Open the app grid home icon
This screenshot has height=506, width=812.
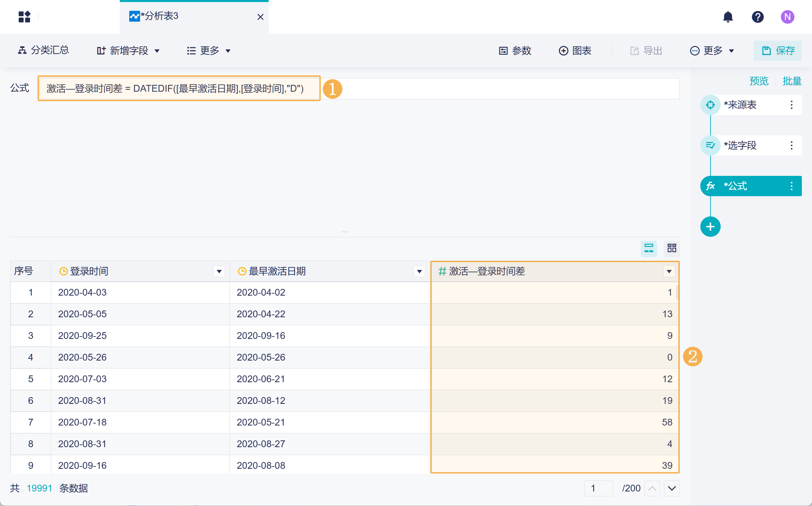[x=24, y=17]
